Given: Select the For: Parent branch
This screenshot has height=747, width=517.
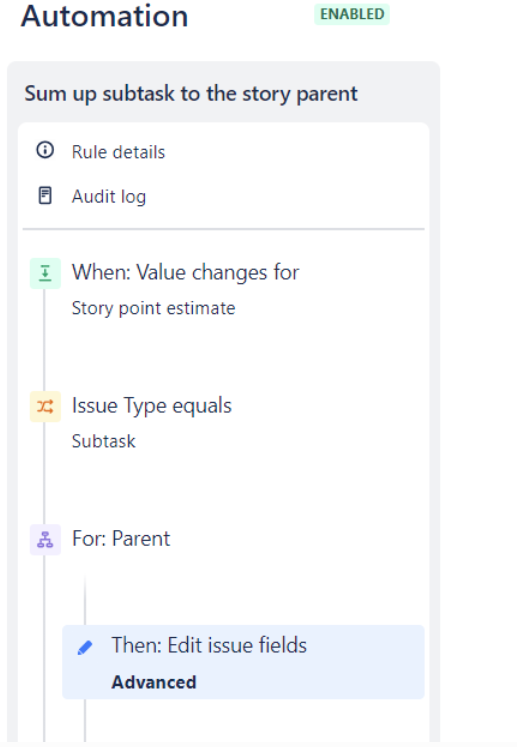Looking at the screenshot, I should coord(121,539).
